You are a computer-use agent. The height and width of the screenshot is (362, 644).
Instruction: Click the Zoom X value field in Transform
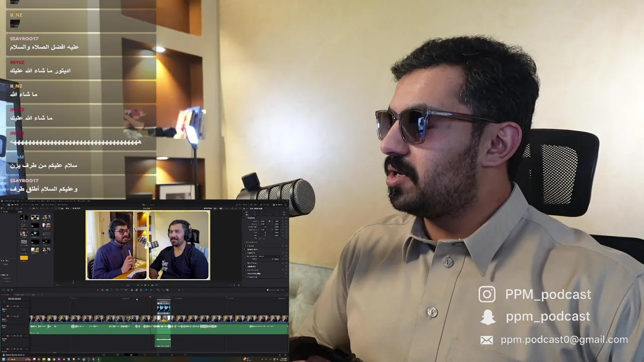pyautogui.click(x=262, y=221)
